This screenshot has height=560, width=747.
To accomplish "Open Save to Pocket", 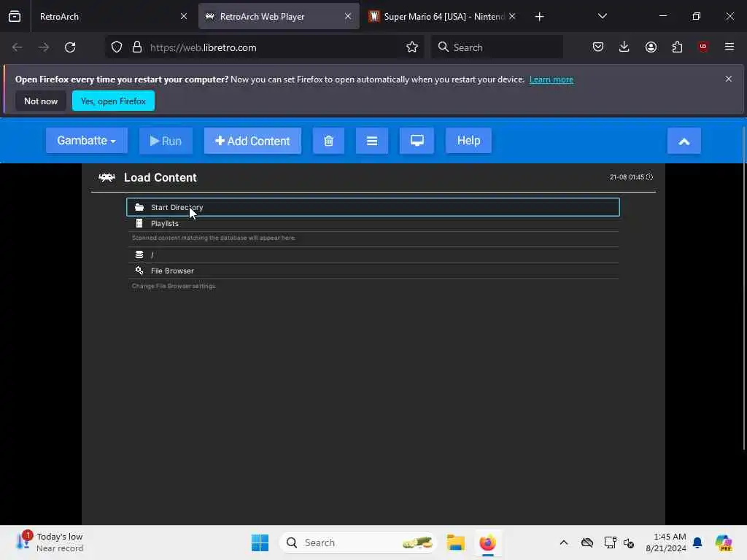I will point(598,47).
